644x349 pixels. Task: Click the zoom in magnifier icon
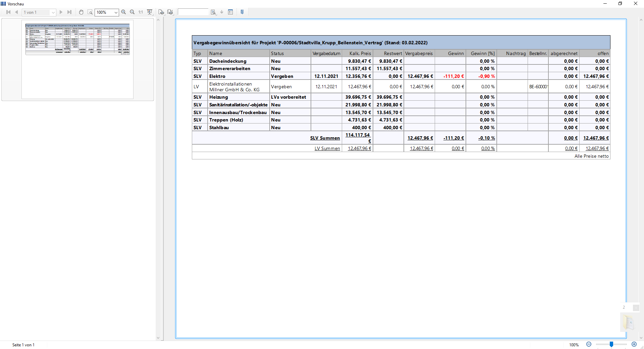click(123, 12)
